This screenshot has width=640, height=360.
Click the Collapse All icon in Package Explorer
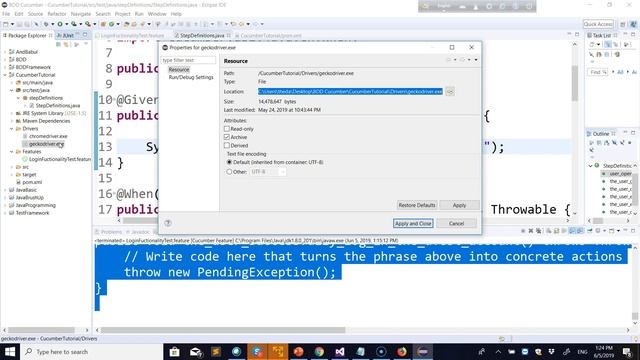(x=58, y=44)
